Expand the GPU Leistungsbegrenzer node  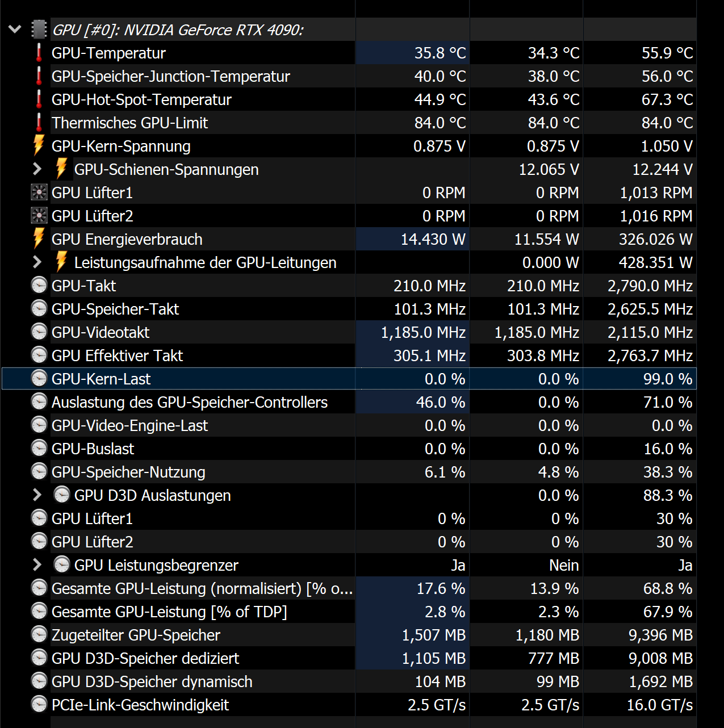(37, 565)
